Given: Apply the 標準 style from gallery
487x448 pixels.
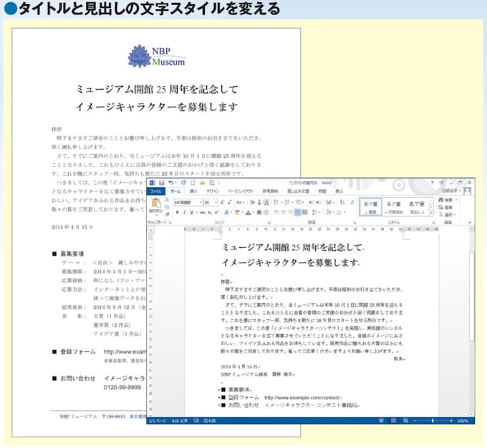Looking at the screenshot, I should [x=370, y=207].
